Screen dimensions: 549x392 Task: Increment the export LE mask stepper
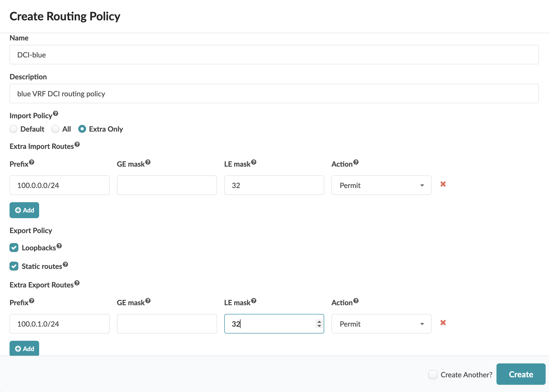point(319,322)
